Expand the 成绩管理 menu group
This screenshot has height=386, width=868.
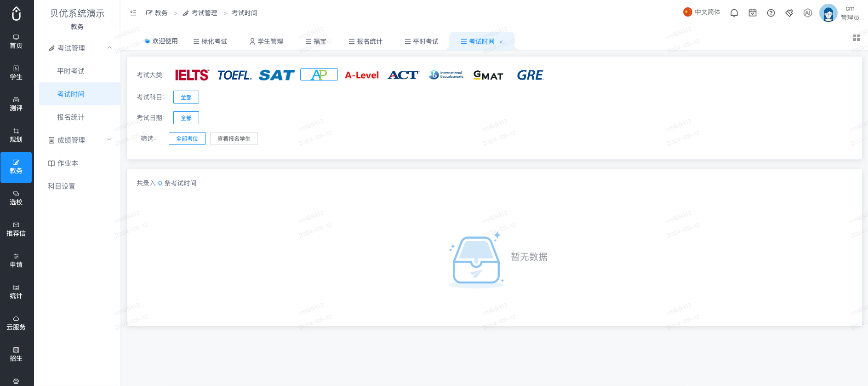coord(80,140)
